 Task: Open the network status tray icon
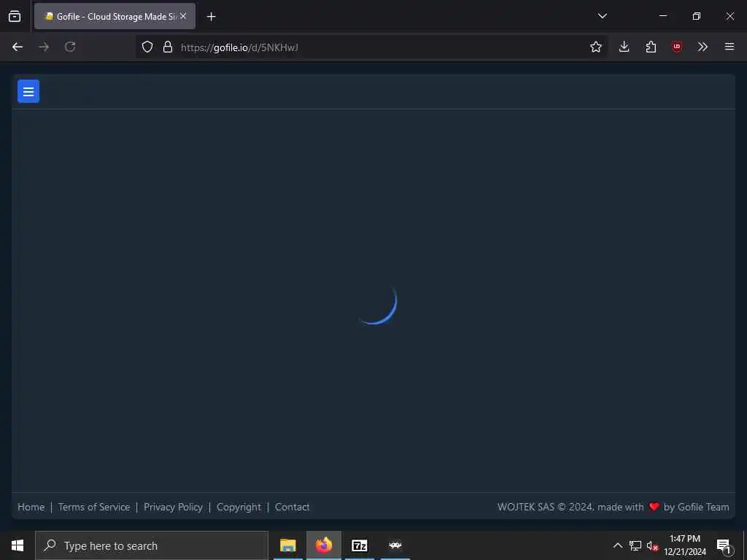pyautogui.click(x=635, y=545)
